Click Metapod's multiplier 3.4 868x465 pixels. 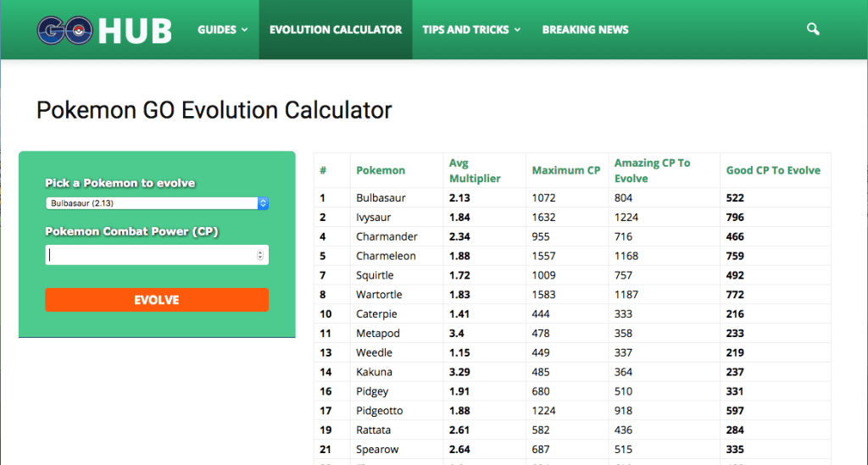(457, 334)
